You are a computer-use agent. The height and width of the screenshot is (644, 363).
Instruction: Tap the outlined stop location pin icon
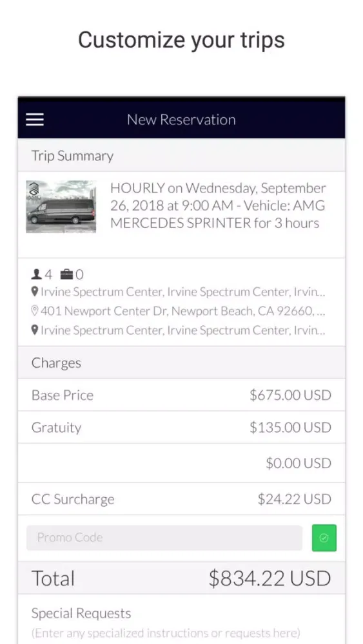tap(35, 311)
